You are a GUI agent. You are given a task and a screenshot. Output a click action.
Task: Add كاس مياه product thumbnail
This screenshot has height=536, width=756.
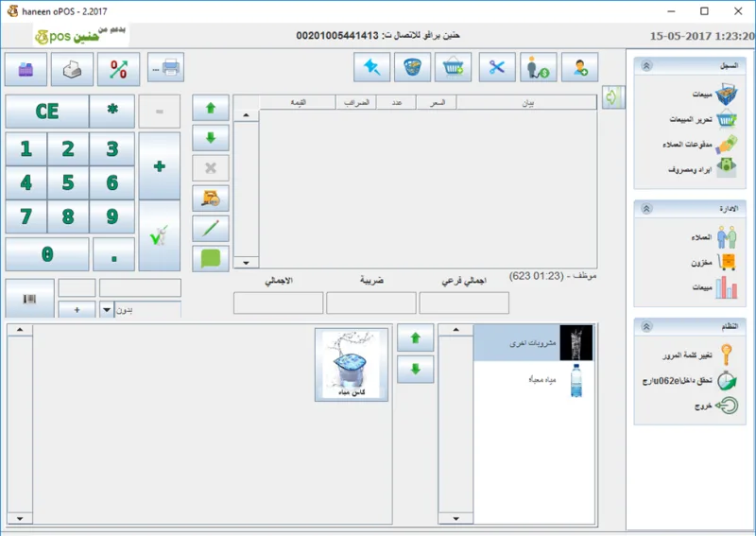[352, 365]
